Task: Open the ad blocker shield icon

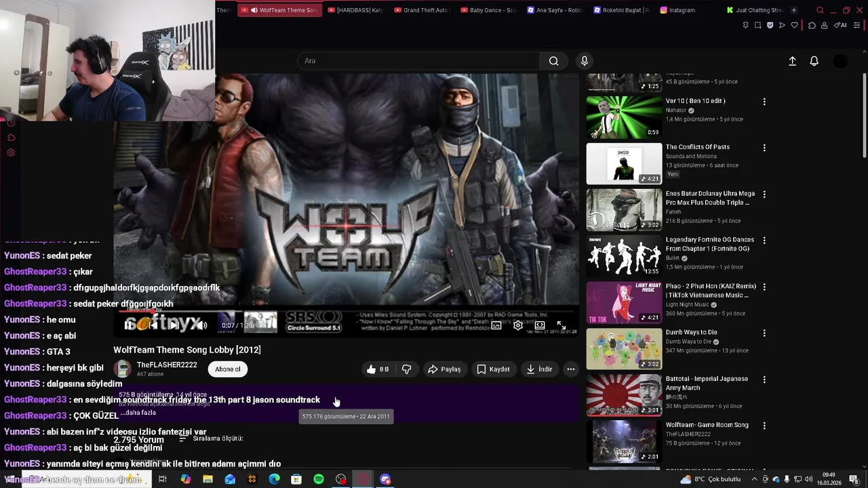Action: point(770,25)
